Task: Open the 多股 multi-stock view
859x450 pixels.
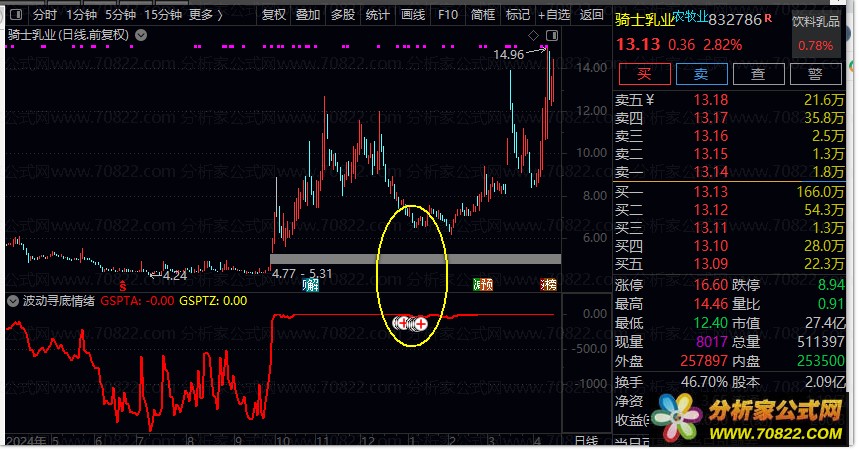Action: (x=343, y=15)
